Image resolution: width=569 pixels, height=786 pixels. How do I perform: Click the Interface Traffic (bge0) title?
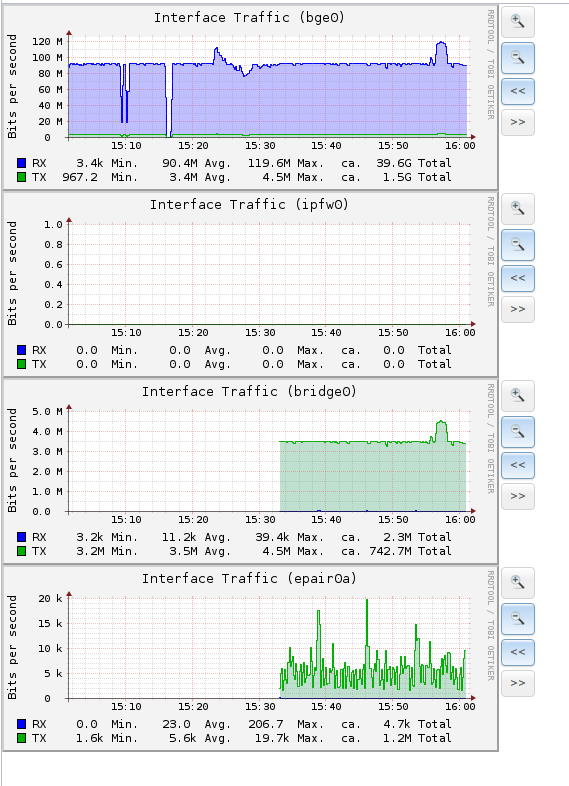pos(249,18)
